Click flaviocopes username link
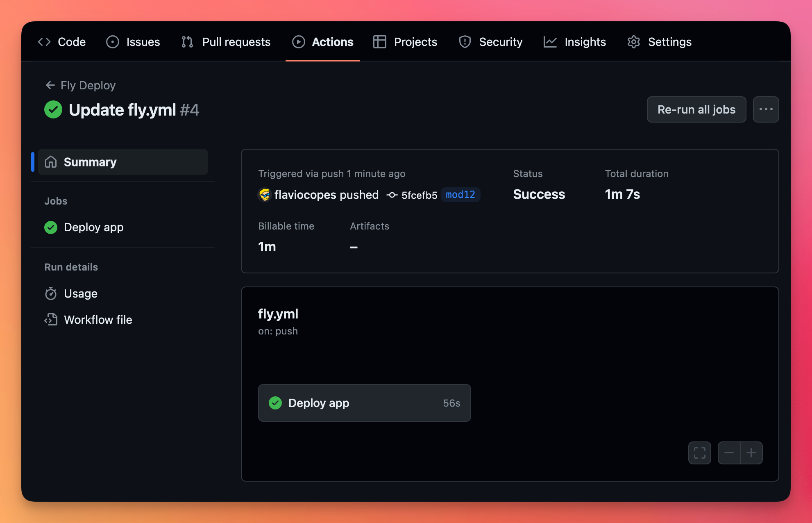The height and width of the screenshot is (523, 812). point(305,195)
